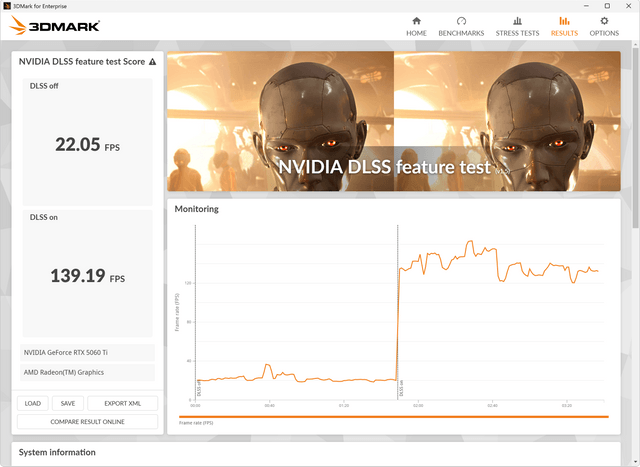Click the 02:40 time axis label
The image size is (640, 467).
pyautogui.click(x=492, y=406)
